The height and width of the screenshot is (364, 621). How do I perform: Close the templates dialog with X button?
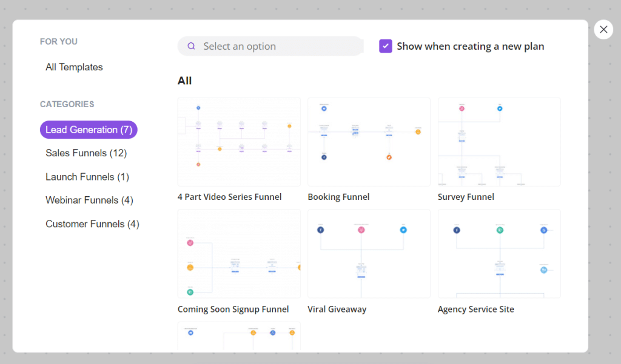pyautogui.click(x=603, y=29)
